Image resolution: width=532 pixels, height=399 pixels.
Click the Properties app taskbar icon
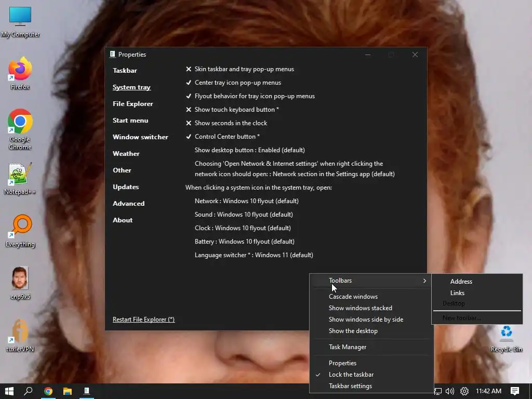point(87,391)
